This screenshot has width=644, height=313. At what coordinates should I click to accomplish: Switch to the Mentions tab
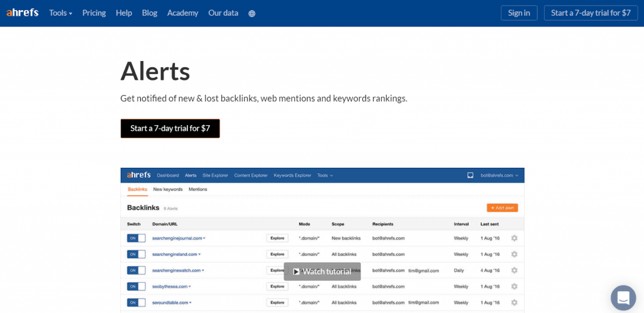(198, 189)
